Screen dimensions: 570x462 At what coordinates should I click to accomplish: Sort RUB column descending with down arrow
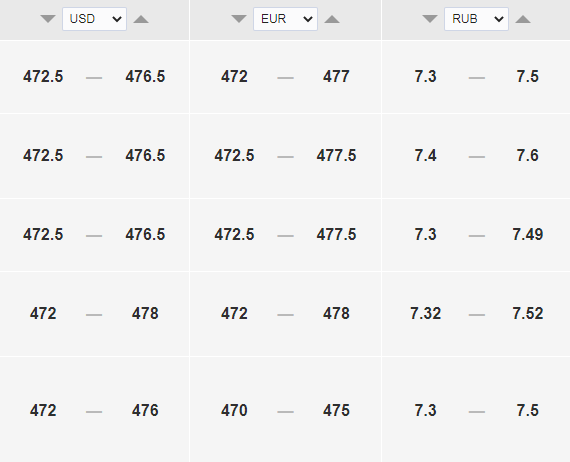pos(430,19)
